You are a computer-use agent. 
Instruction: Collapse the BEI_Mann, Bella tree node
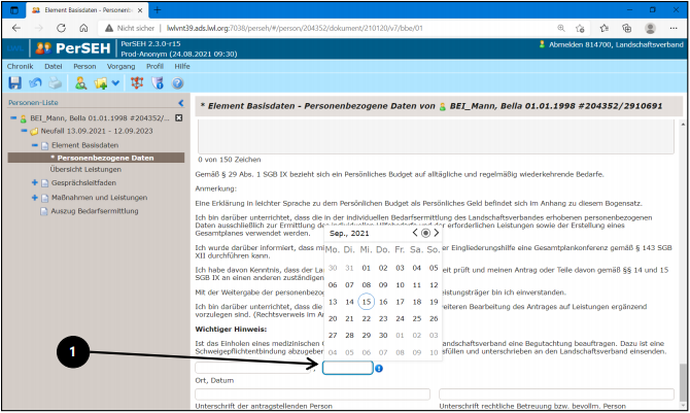click(13, 118)
